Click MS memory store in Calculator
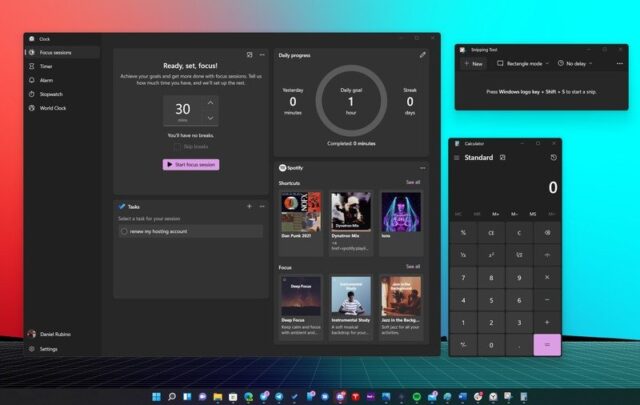This screenshot has height=405, width=640. [x=533, y=214]
